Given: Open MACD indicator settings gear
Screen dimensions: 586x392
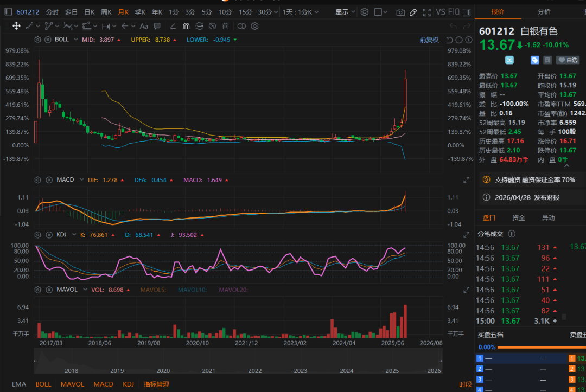Looking at the screenshot, I should click(x=37, y=180).
